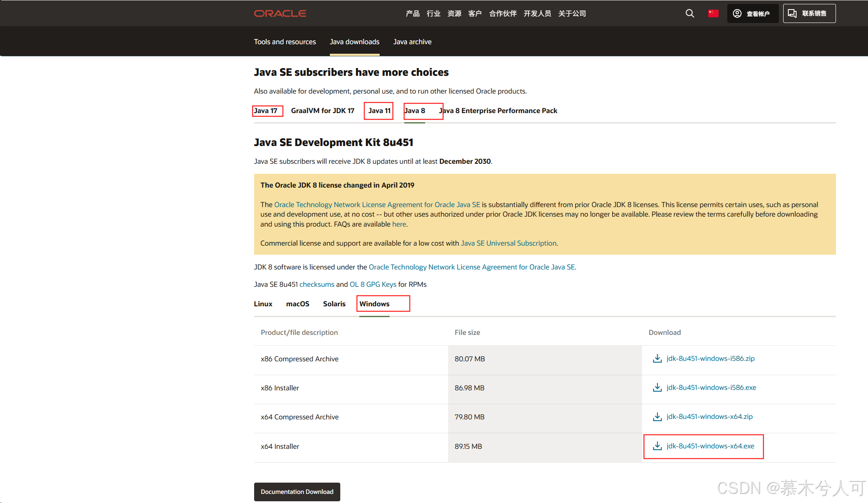The height and width of the screenshot is (503, 868).
Task: Open the 客户 menu
Action: tap(475, 13)
